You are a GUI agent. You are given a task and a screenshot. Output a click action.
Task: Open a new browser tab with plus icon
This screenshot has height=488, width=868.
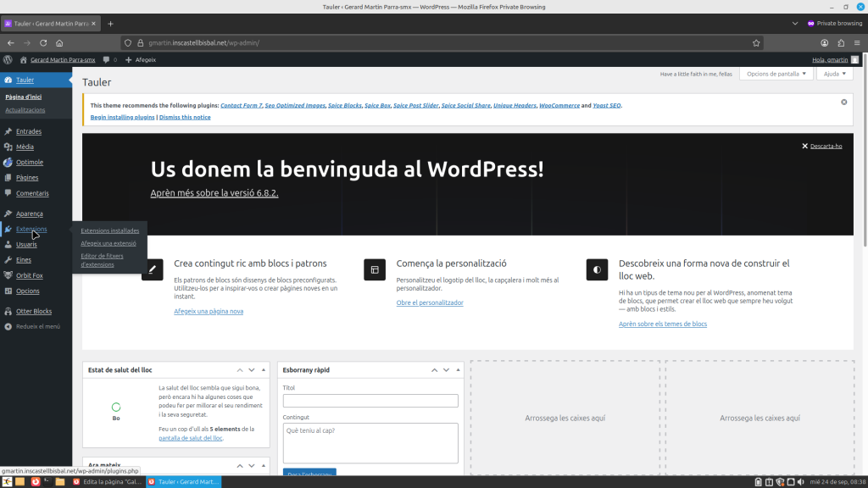110,23
